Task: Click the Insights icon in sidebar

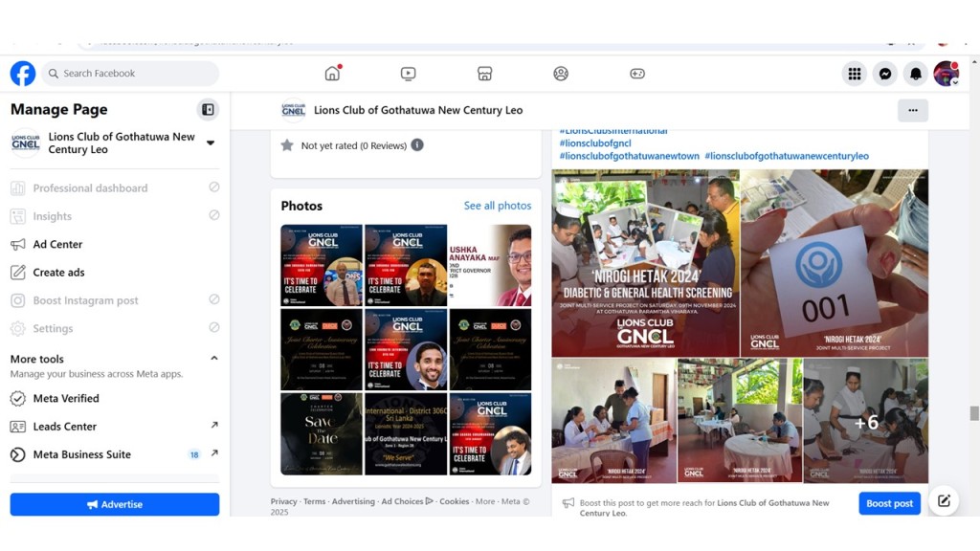Action: point(18,216)
